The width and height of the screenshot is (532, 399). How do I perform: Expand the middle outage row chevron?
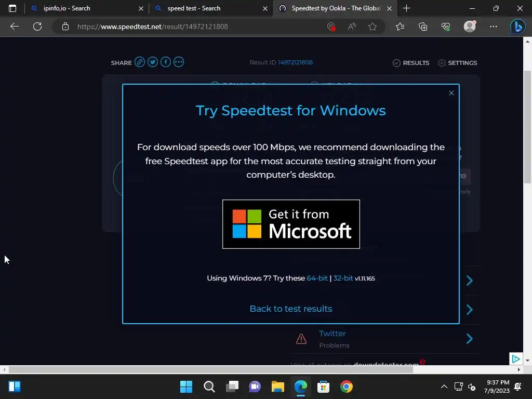[x=470, y=310]
